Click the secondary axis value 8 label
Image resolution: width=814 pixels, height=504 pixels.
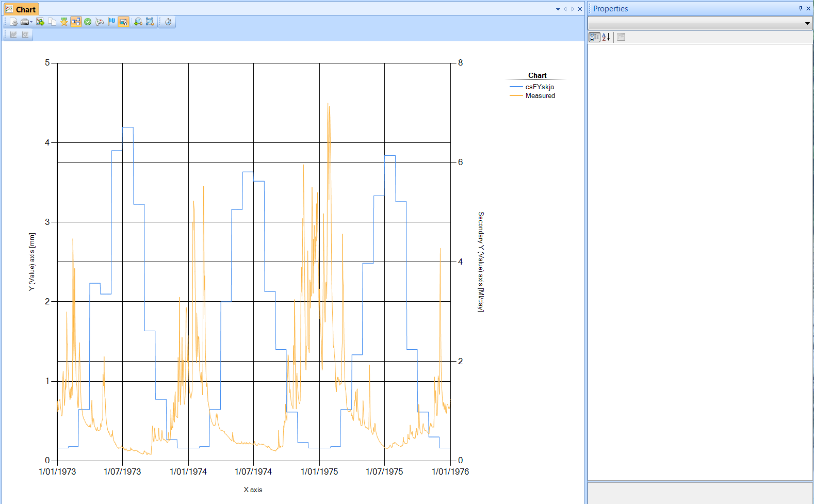(461, 63)
